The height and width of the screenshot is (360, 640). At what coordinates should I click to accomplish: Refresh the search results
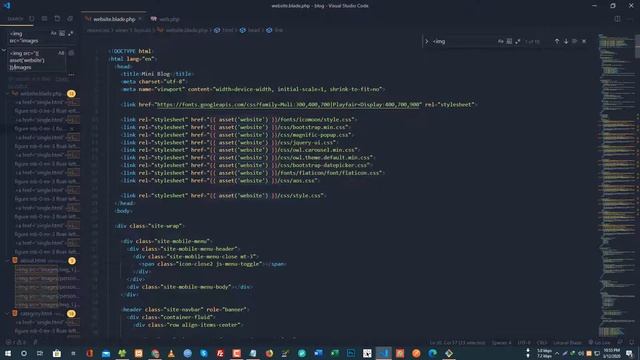point(31,19)
